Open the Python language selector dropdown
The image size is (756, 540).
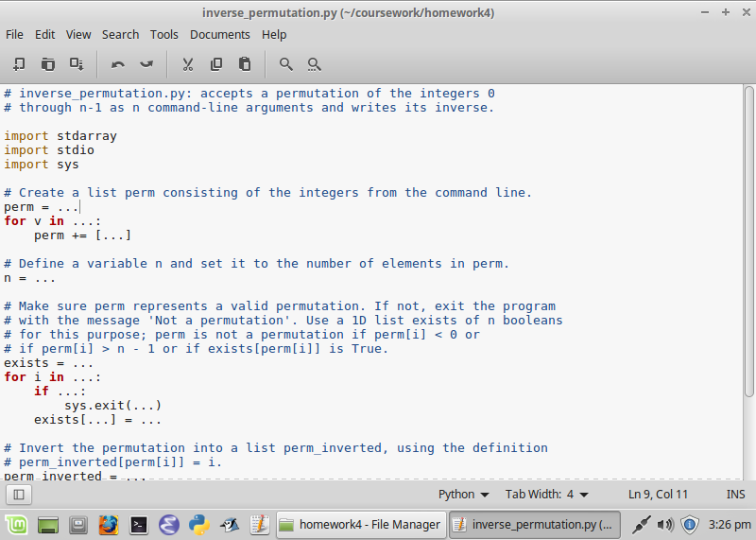click(463, 495)
